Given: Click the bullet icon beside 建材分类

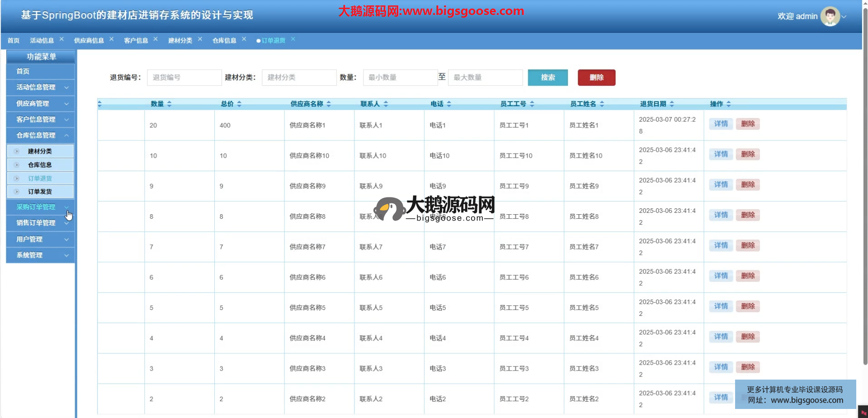Looking at the screenshot, I should [17, 151].
